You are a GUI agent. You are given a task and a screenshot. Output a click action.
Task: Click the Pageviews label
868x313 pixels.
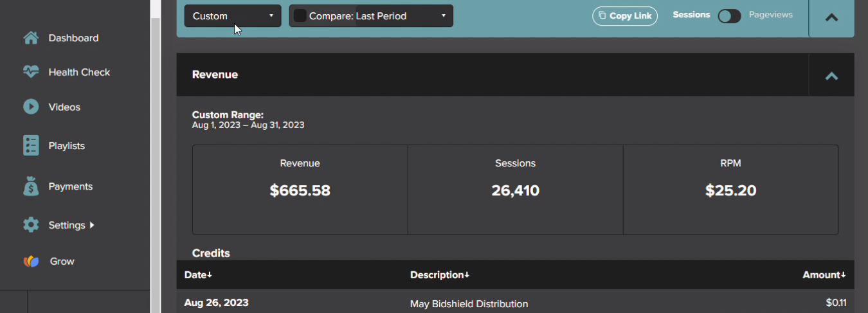click(x=771, y=14)
